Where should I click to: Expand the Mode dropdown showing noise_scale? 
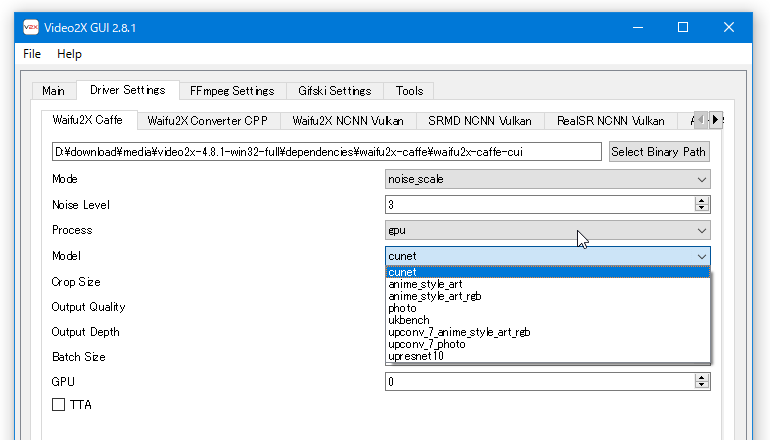pyautogui.click(x=548, y=179)
